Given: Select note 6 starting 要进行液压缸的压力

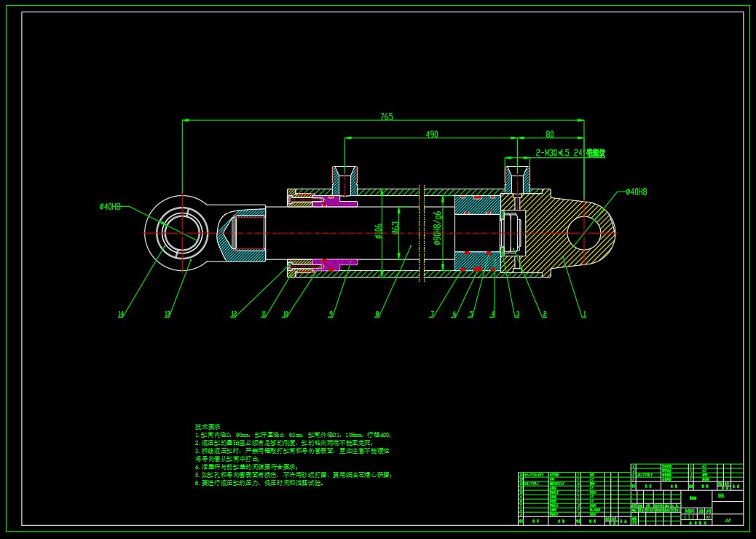Looking at the screenshot, I should pos(259,483).
